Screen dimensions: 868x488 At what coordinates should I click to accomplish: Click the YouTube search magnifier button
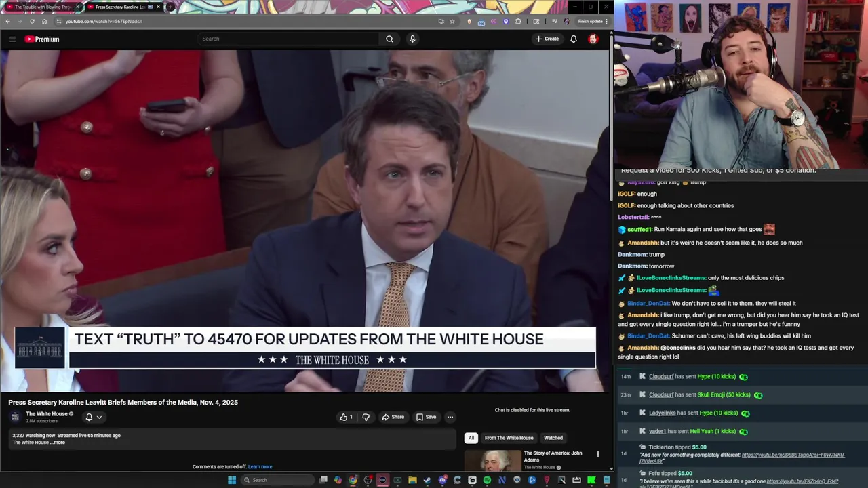coord(389,39)
